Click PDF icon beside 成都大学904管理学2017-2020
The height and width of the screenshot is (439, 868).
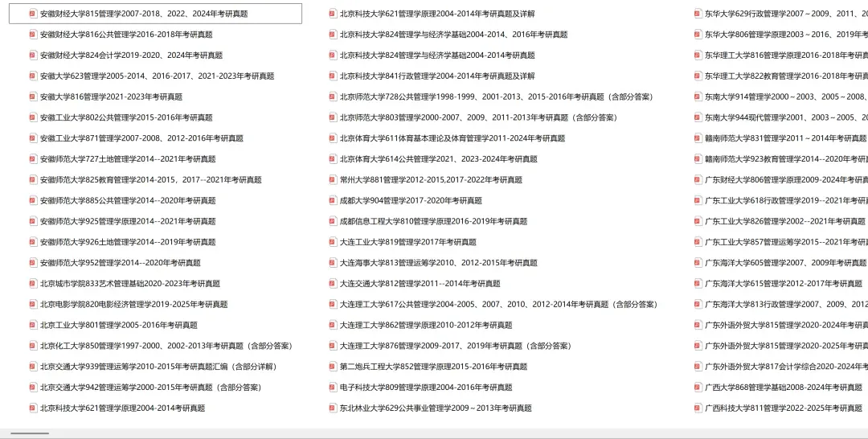click(x=333, y=200)
